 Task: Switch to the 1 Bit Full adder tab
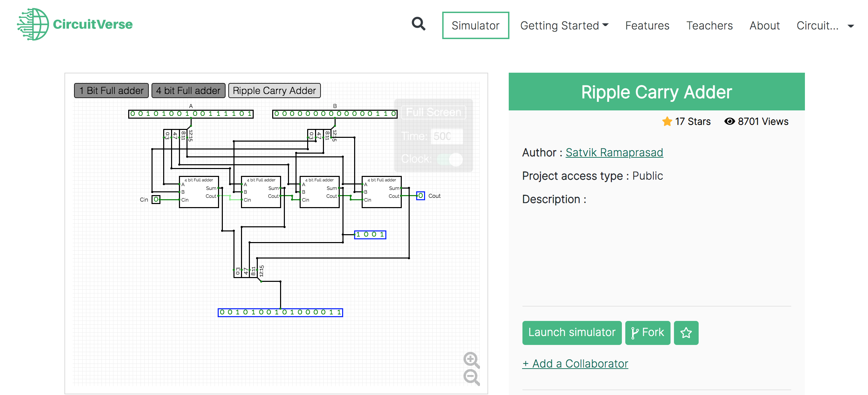111,90
